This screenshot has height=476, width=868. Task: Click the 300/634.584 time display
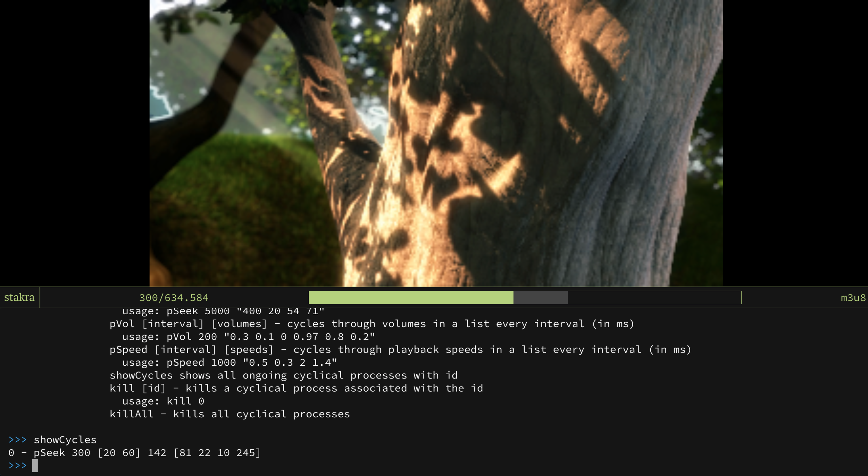pos(174,297)
